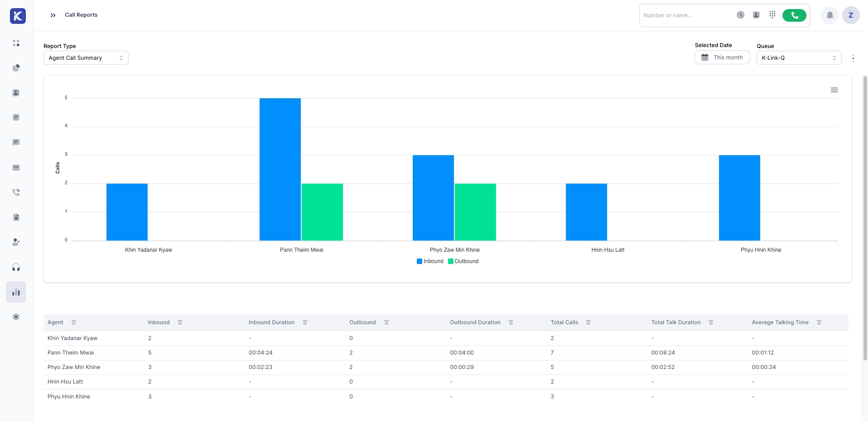Open three-dot more options menu
This screenshot has height=422, width=868.
pos(853,58)
